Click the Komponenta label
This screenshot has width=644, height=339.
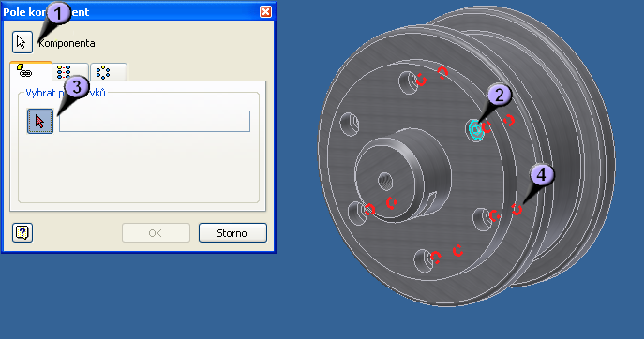(67, 43)
